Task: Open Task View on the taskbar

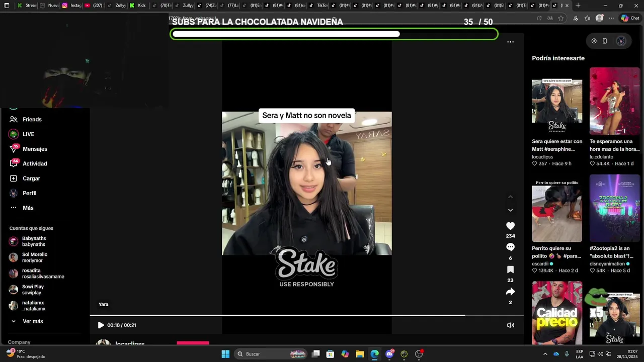Action: point(316,354)
